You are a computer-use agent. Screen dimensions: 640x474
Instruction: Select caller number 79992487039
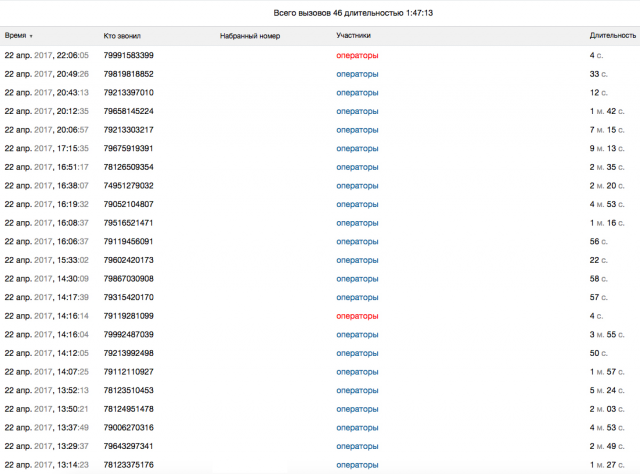pyautogui.click(x=129, y=334)
